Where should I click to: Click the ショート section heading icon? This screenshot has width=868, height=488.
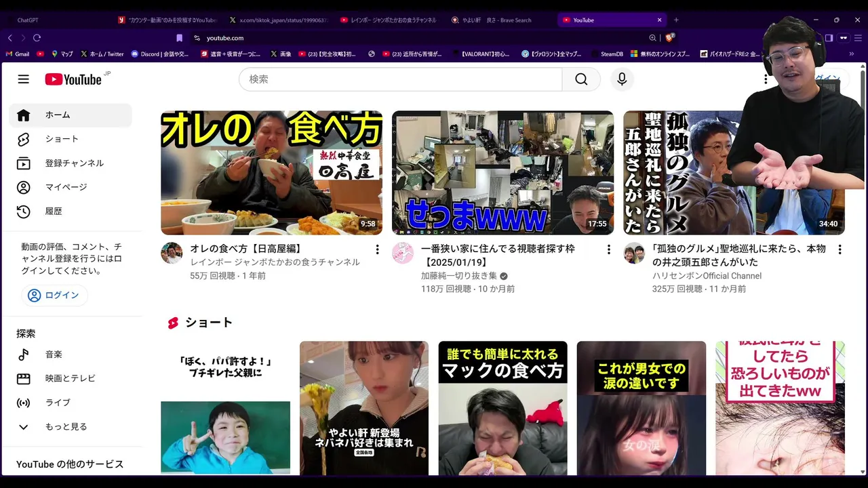click(173, 323)
